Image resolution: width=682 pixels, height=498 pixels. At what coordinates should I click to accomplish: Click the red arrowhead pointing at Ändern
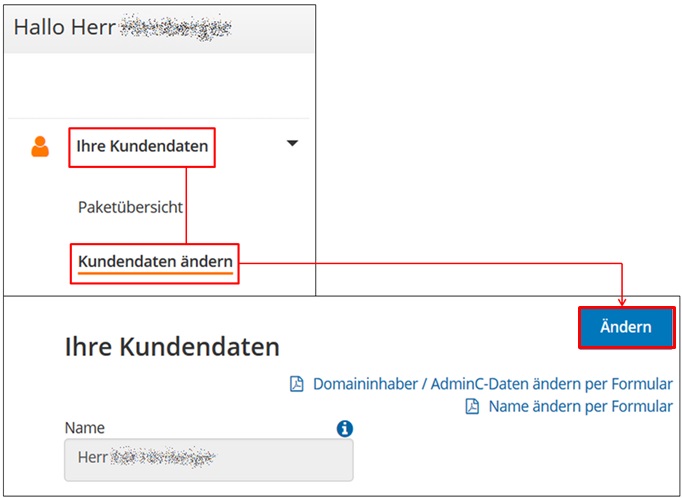pos(622,302)
